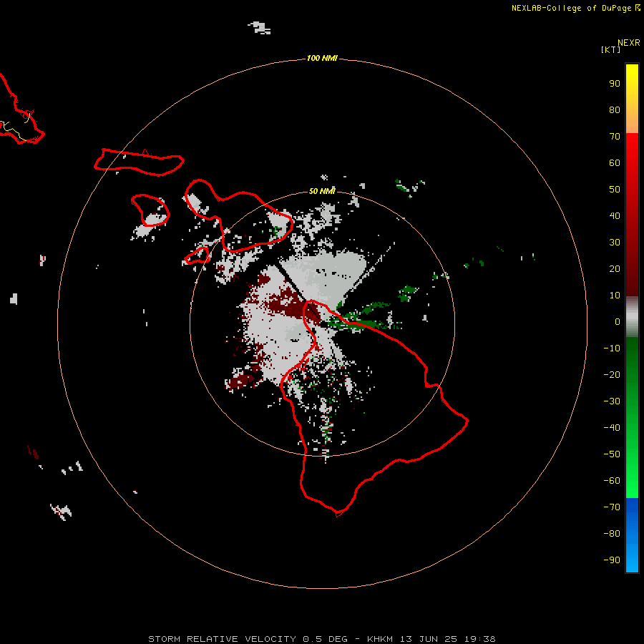Click the positive 30 scale value

[x=615, y=243]
